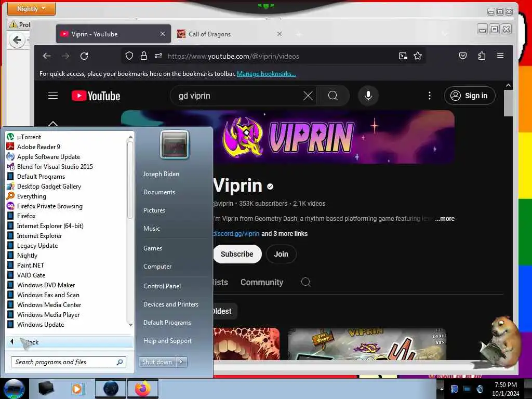Expand channel description with ...more
This screenshot has width=532, height=399.
coord(445,219)
